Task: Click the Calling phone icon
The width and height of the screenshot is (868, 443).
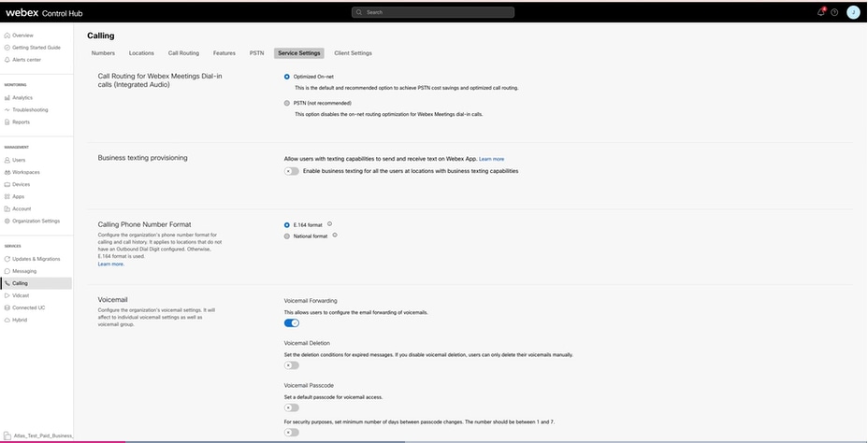Action: pos(7,283)
